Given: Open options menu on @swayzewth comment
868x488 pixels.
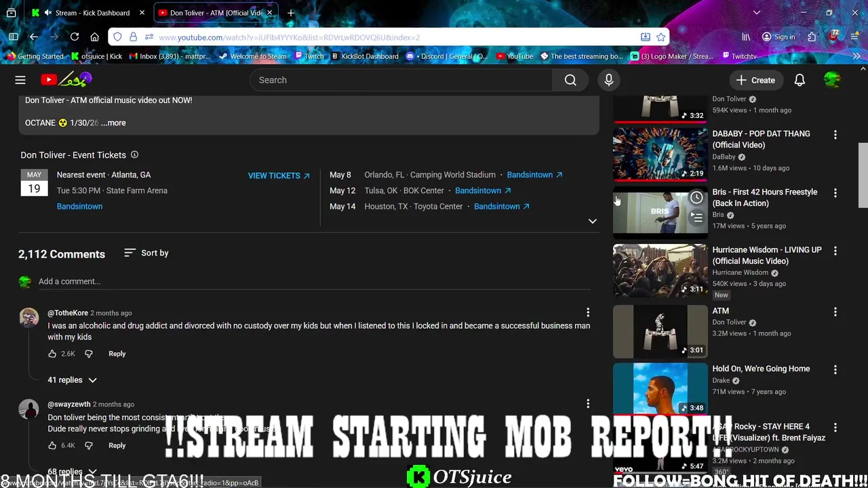Looking at the screenshot, I should tap(588, 404).
